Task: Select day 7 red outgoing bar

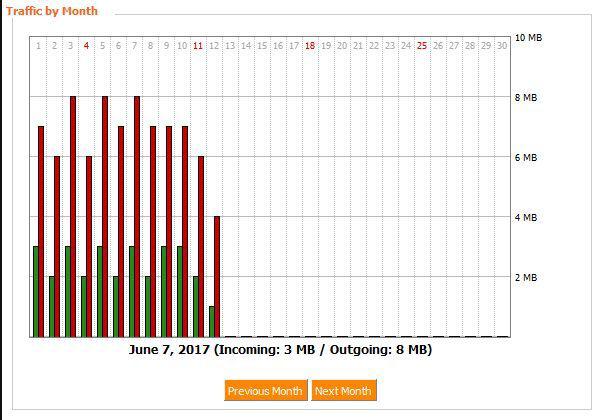Action: point(137,217)
